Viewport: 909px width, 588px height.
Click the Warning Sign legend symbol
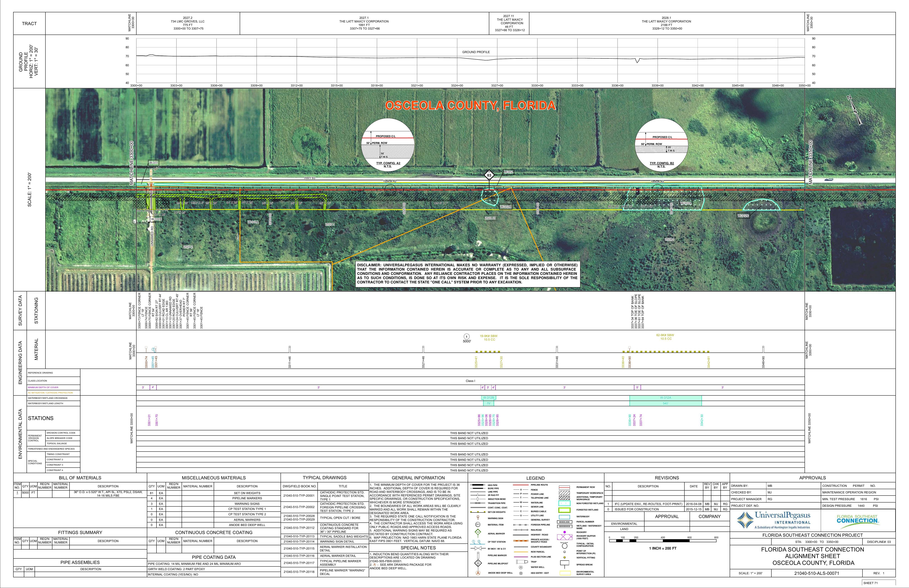tap(478, 517)
